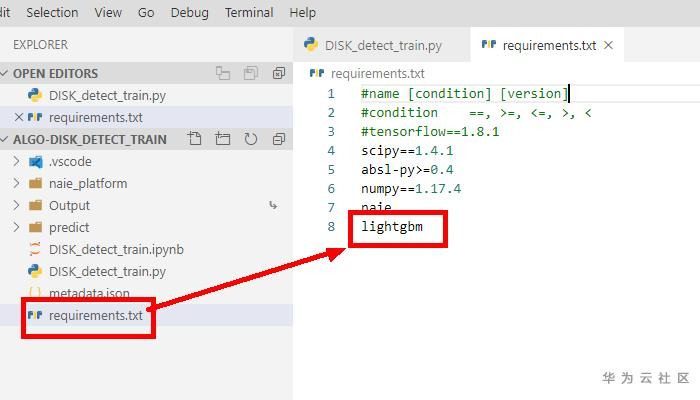Collapse the ALGO-DISK_DETECT_TRAIN section
Screen dimensions: 700x400
pyautogui.click(x=4, y=139)
